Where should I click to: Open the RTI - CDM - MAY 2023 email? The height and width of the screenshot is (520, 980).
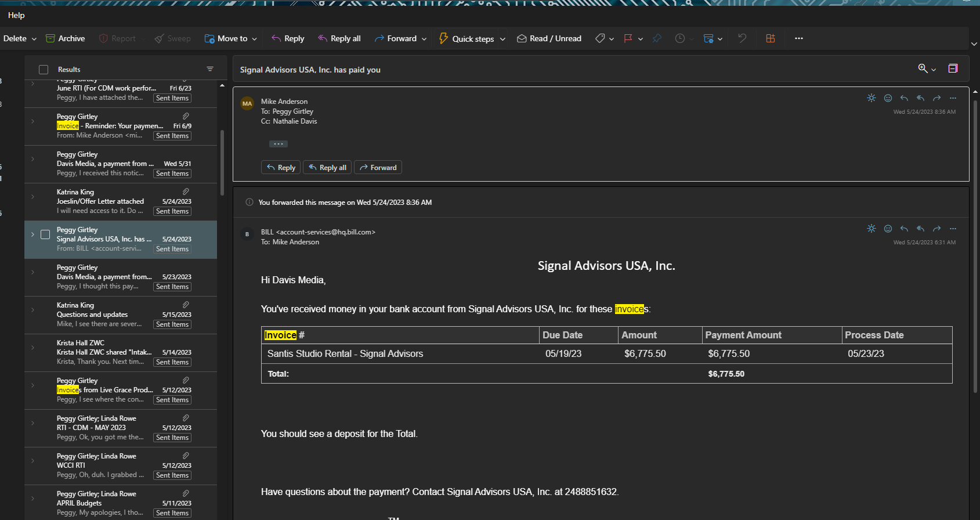[x=121, y=428]
